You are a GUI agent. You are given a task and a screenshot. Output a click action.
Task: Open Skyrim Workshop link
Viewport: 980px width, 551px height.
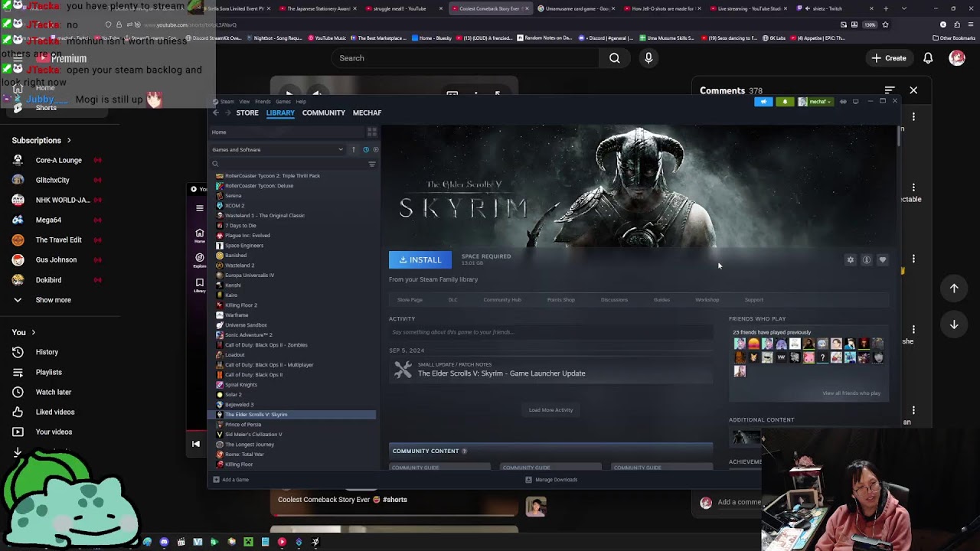tap(707, 300)
